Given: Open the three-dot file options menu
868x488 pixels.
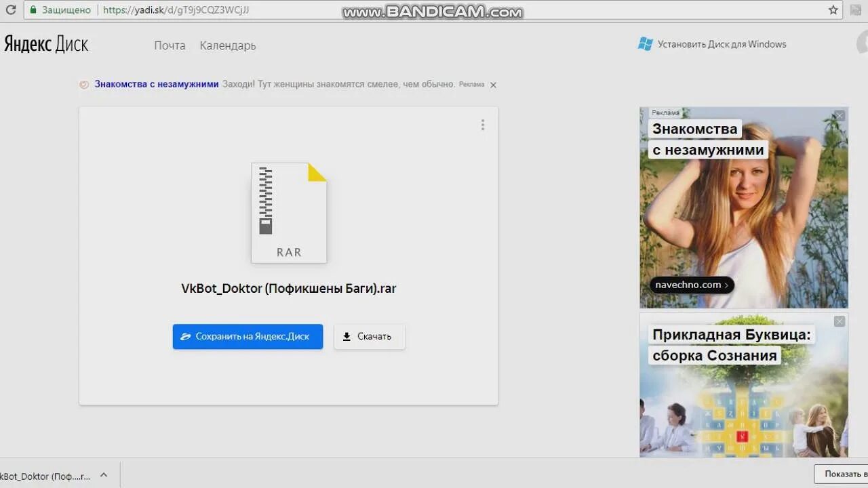Looking at the screenshot, I should 483,125.
